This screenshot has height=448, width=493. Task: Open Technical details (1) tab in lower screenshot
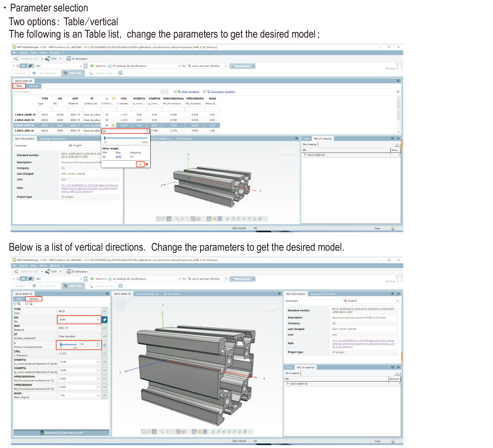point(147,294)
